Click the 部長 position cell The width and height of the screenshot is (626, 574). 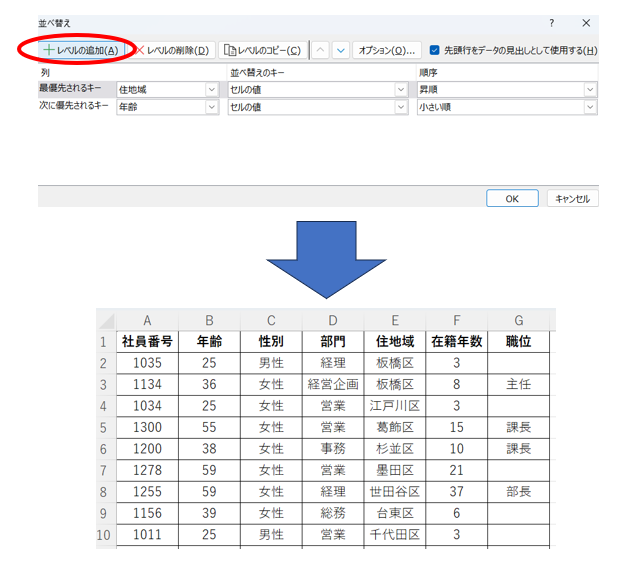click(x=518, y=492)
